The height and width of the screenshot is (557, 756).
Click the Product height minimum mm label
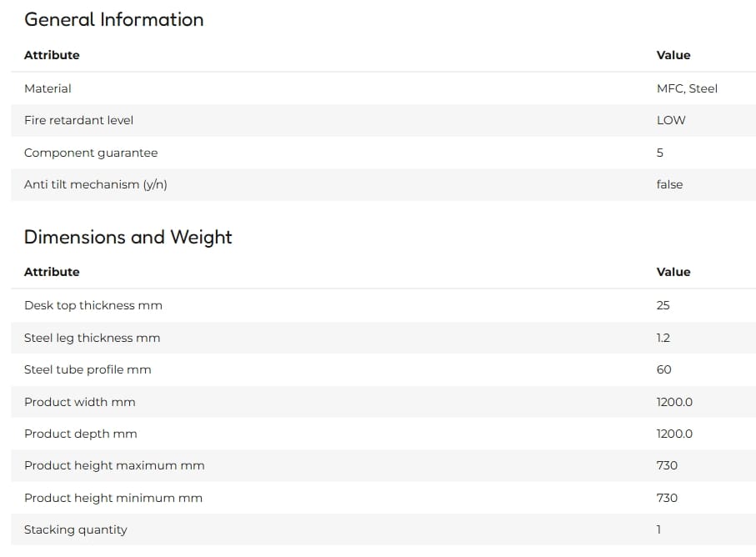click(x=113, y=498)
